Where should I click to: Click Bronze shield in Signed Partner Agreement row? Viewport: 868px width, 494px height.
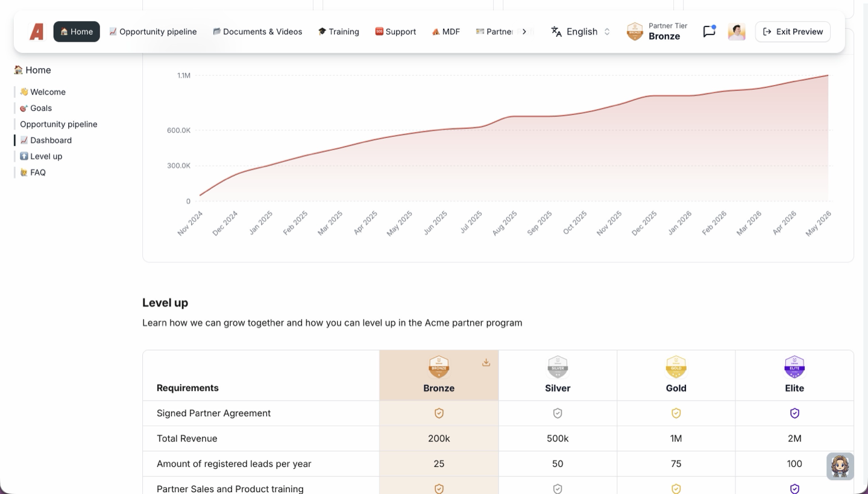tap(439, 413)
